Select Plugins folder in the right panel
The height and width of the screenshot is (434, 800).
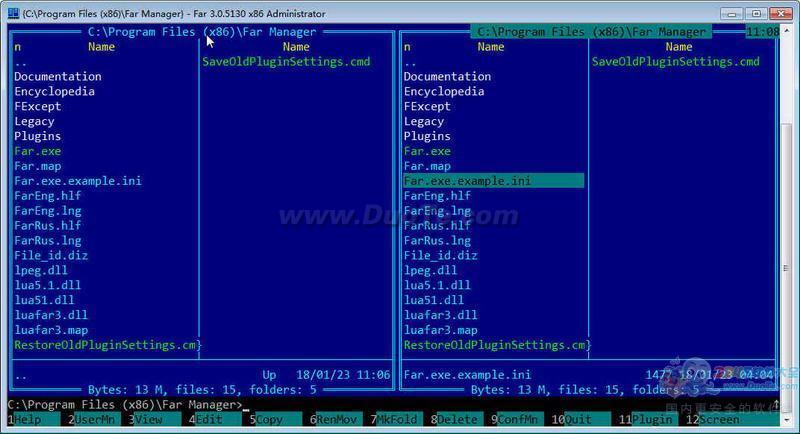[427, 136]
